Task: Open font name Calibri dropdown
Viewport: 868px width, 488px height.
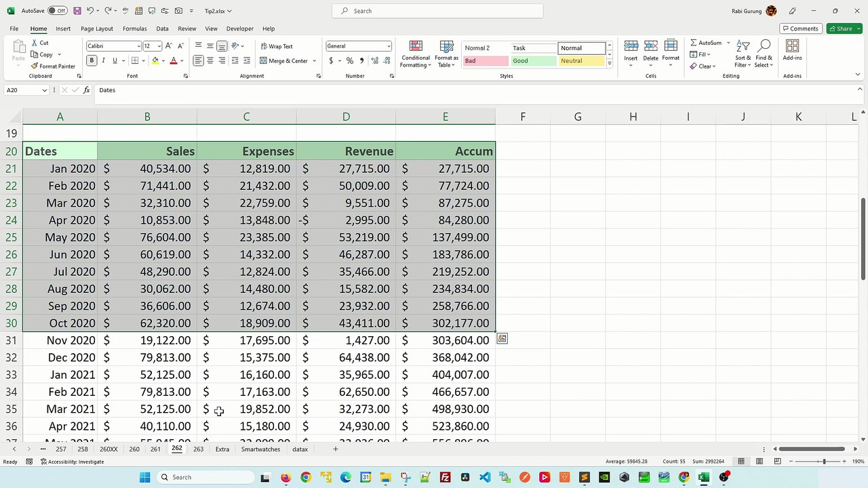Action: pyautogui.click(x=138, y=46)
